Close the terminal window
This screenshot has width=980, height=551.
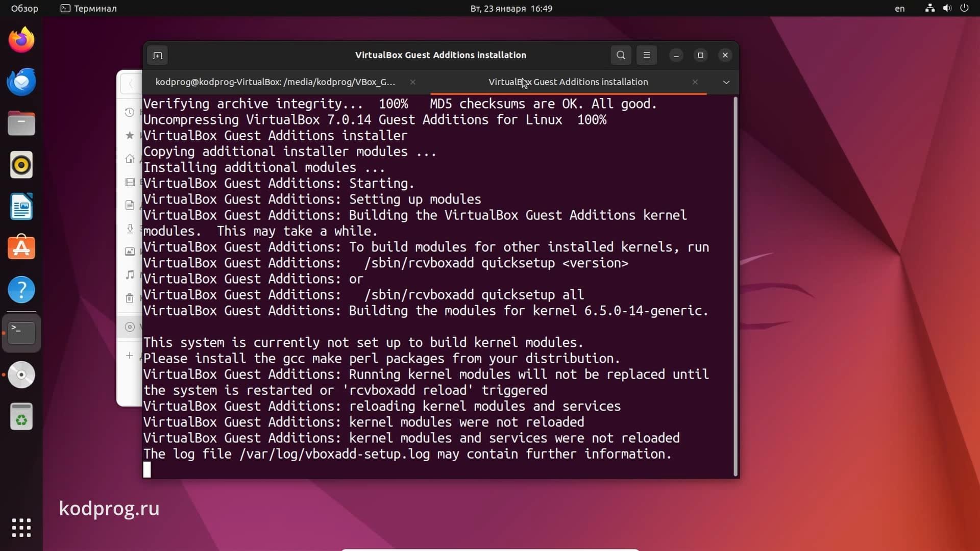click(725, 55)
